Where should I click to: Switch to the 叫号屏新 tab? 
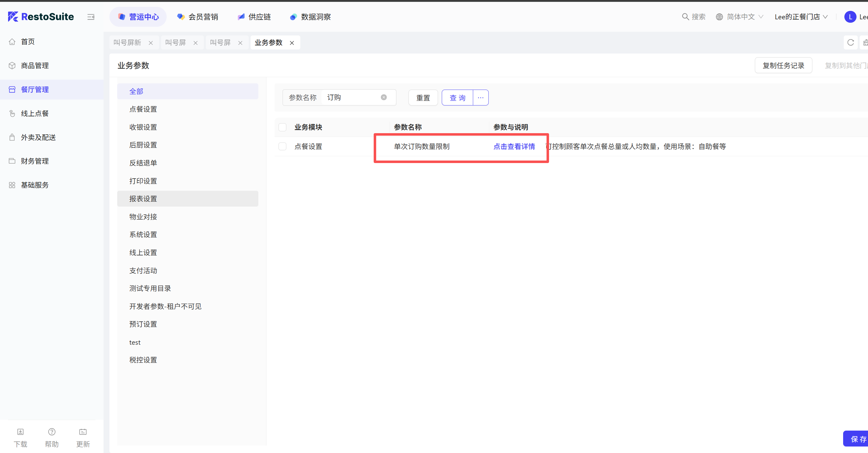click(127, 43)
